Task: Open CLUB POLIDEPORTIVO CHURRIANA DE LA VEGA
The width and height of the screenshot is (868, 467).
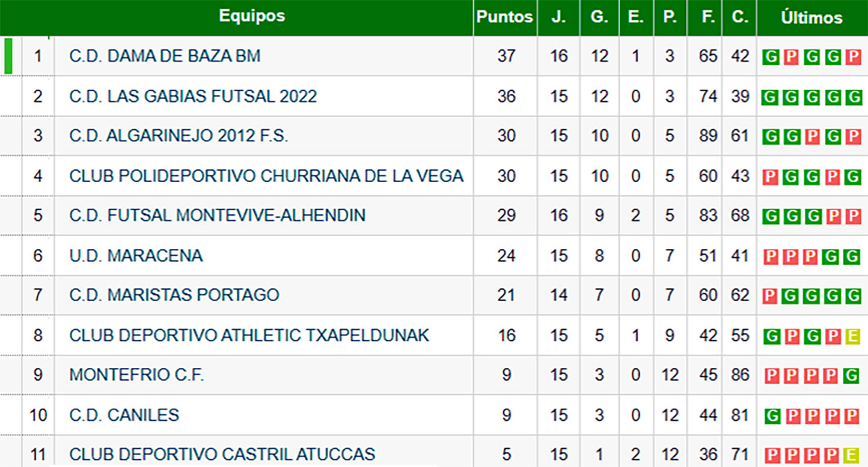Action: point(266,176)
